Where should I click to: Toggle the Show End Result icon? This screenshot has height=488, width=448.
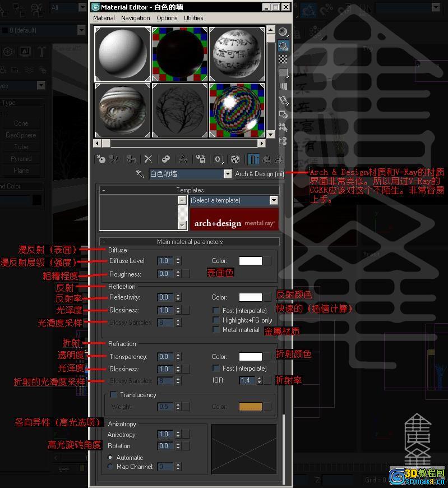point(254,159)
